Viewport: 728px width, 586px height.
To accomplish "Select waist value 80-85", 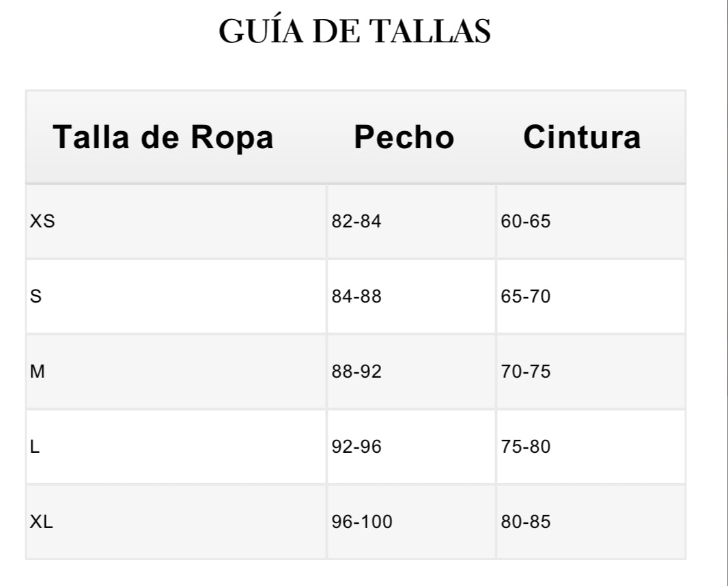I will tap(525, 522).
